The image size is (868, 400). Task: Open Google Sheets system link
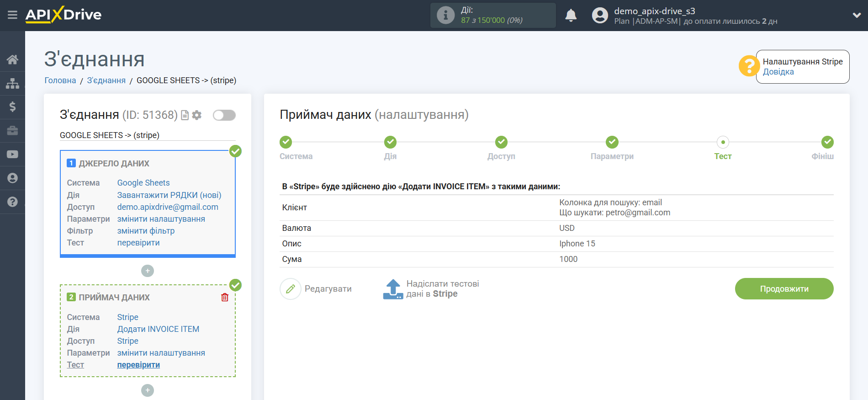pos(143,183)
